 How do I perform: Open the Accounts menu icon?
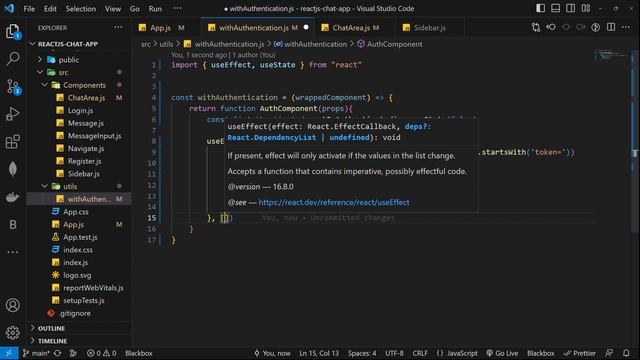pos(13,305)
